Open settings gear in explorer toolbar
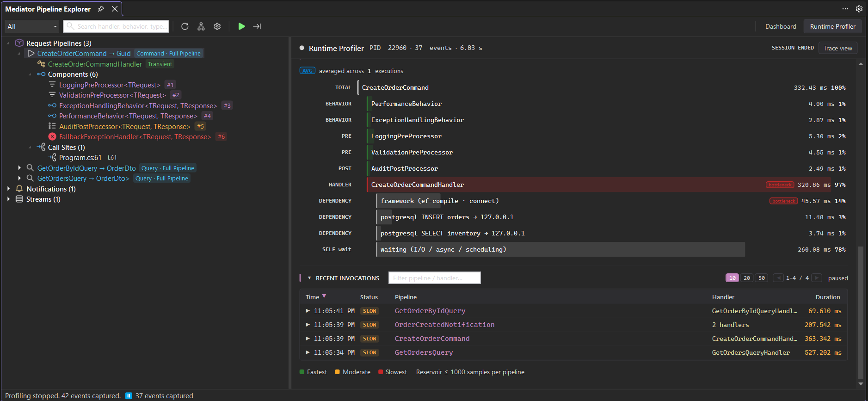 pos(217,26)
